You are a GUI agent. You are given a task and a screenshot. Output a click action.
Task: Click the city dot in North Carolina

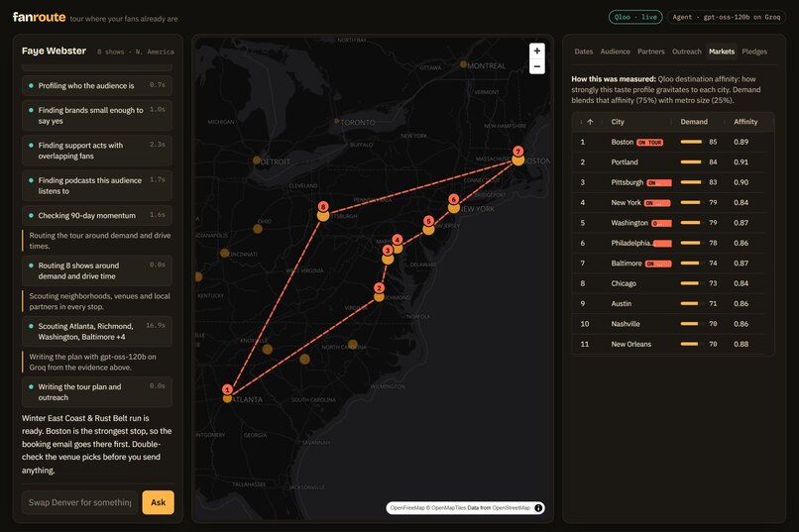click(353, 344)
